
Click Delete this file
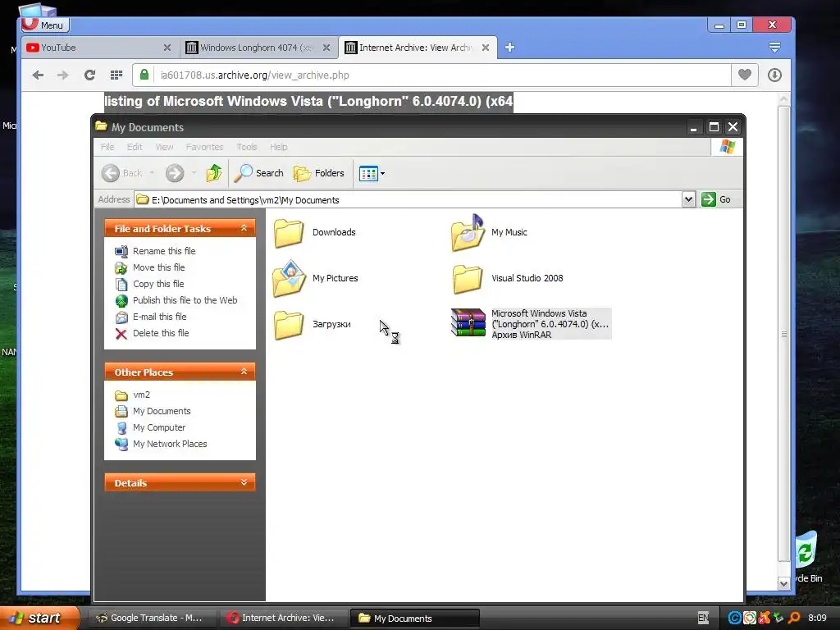pos(161,333)
